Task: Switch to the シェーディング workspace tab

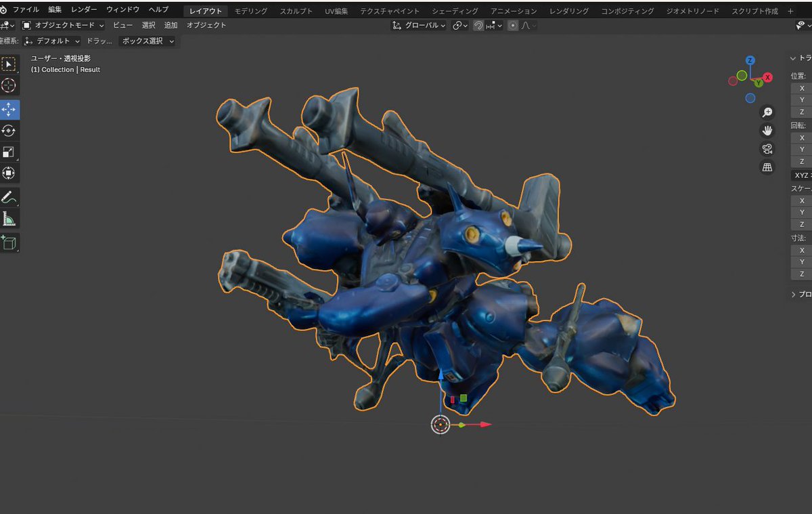Action: coord(455,12)
